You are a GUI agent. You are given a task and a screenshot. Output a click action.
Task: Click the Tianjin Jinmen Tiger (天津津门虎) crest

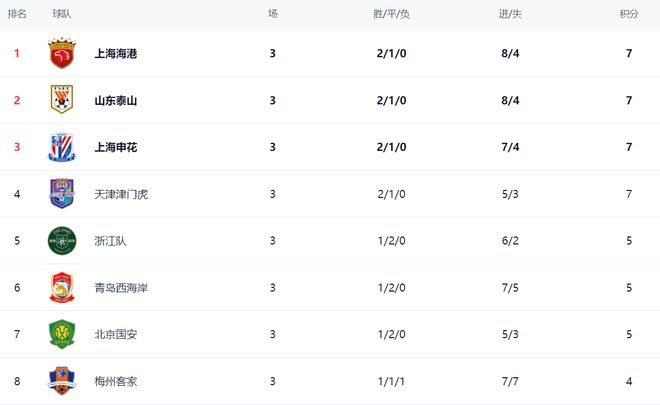62,194
